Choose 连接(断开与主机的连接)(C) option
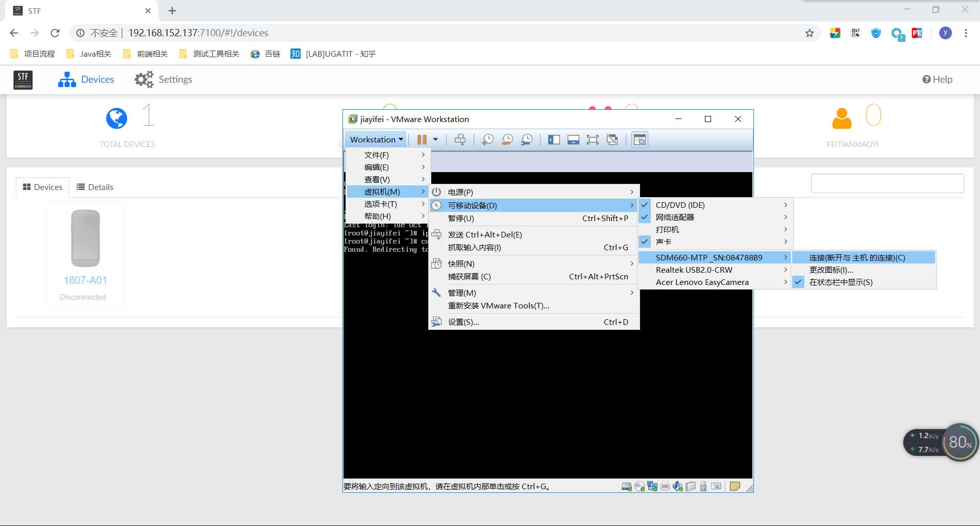980x526 pixels. tap(864, 257)
